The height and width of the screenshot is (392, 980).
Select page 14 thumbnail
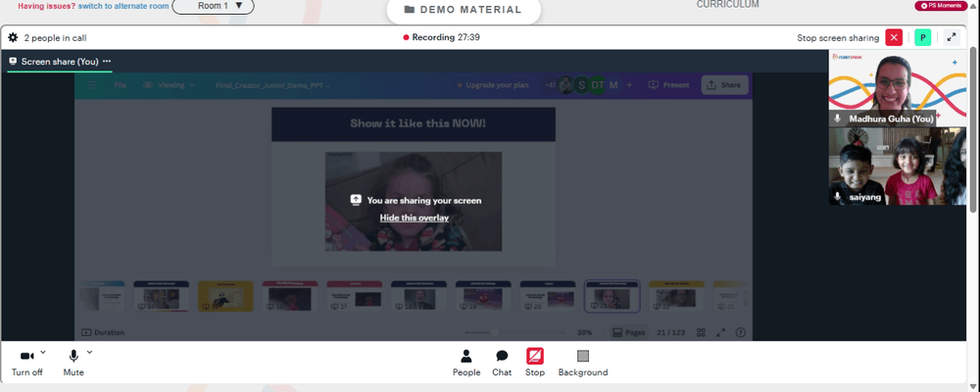pyautogui.click(x=162, y=296)
